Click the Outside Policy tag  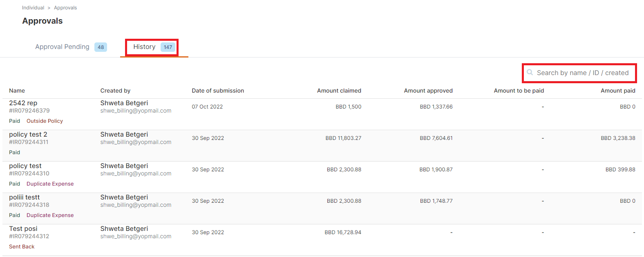point(45,121)
